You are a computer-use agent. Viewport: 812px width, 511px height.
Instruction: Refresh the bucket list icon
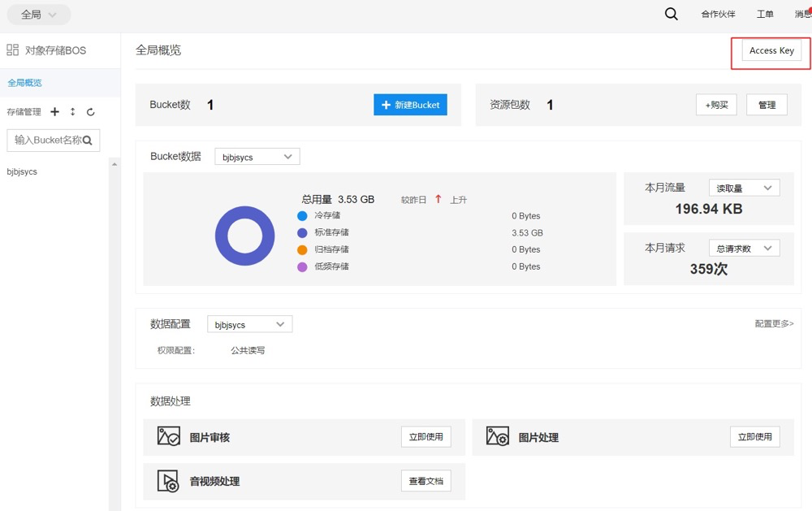coord(91,112)
